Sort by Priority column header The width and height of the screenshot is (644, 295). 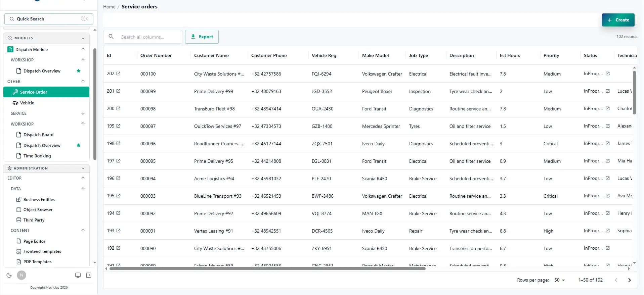pos(551,55)
